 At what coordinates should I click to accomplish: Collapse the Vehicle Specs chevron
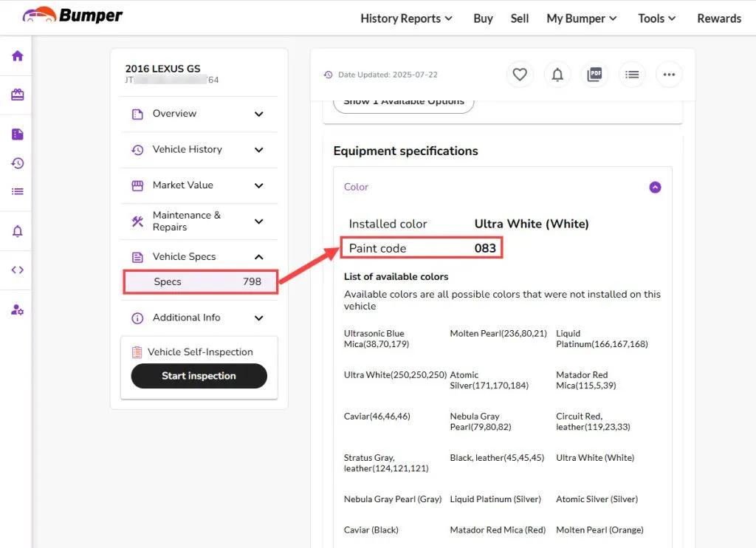click(x=259, y=257)
